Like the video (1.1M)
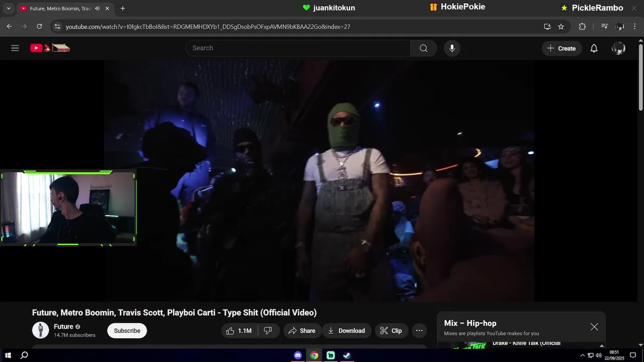The width and height of the screenshot is (644, 362). pos(239,331)
